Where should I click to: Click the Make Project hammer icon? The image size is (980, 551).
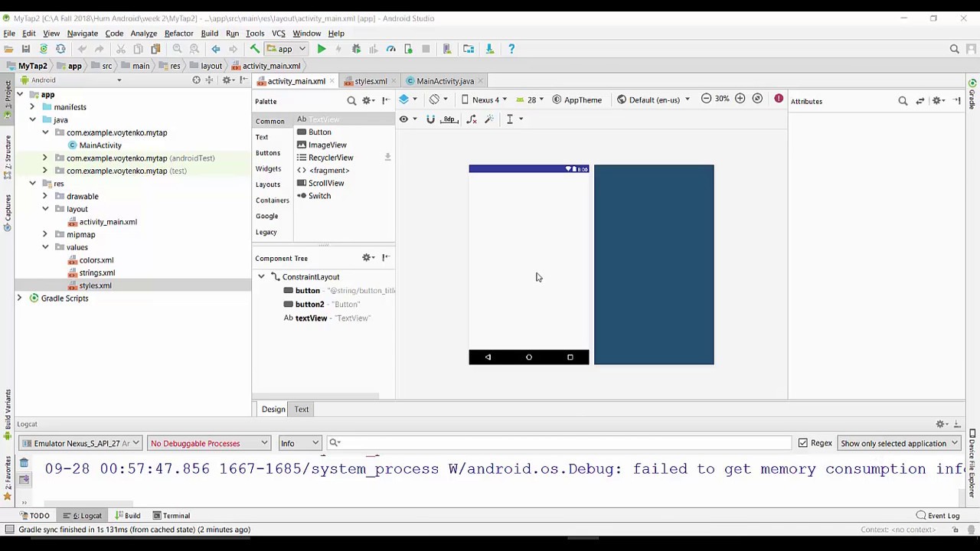pyautogui.click(x=255, y=49)
